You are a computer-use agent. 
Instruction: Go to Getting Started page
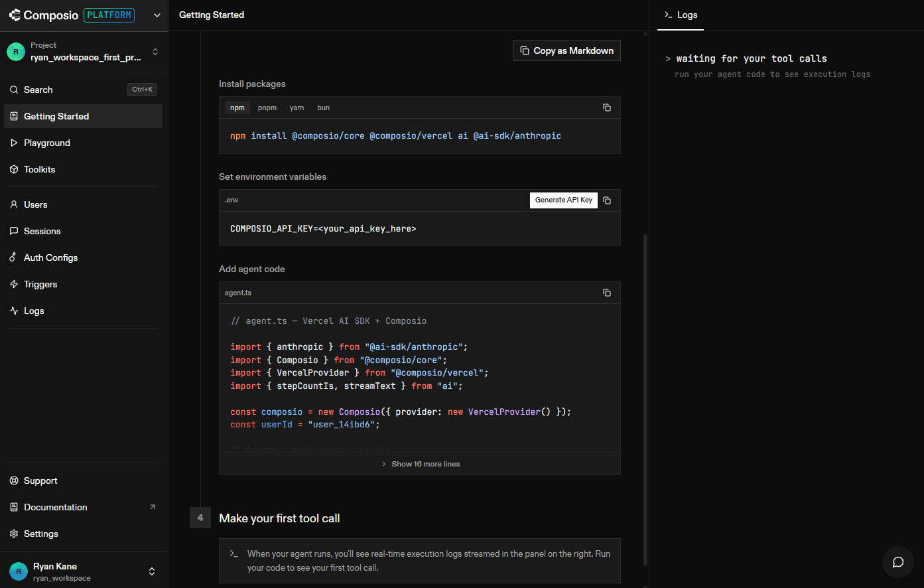(84, 116)
